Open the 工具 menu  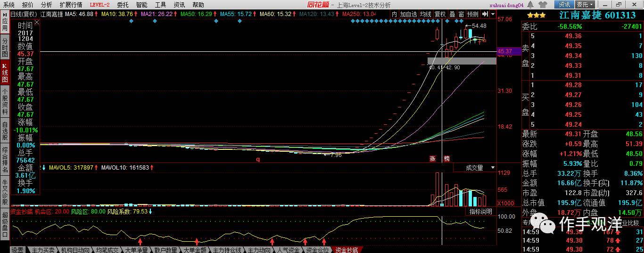[160, 5]
